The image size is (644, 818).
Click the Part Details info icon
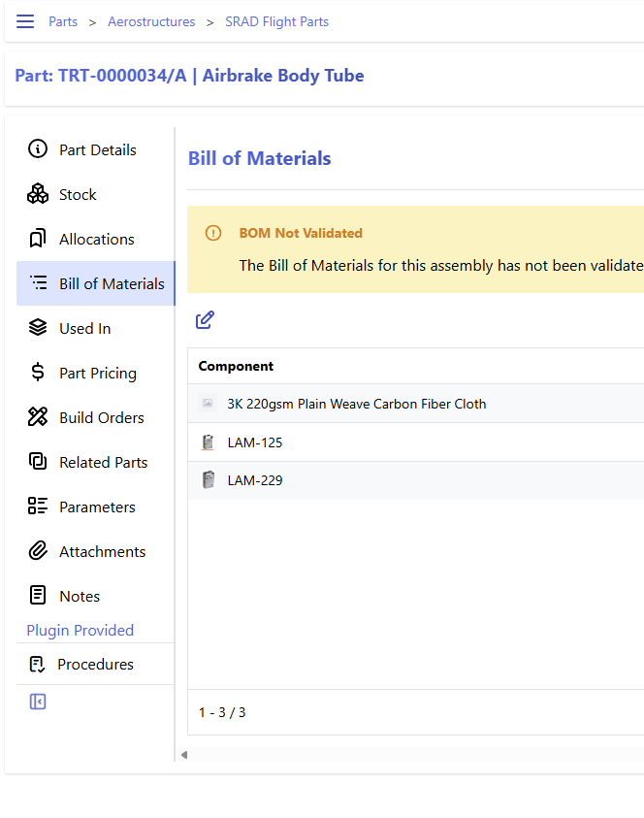38,148
